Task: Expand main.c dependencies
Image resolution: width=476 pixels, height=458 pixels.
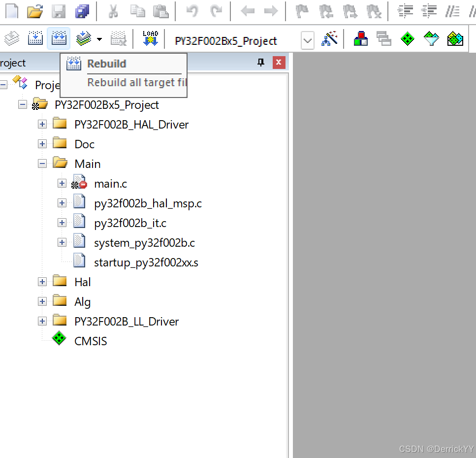Action: (x=62, y=183)
